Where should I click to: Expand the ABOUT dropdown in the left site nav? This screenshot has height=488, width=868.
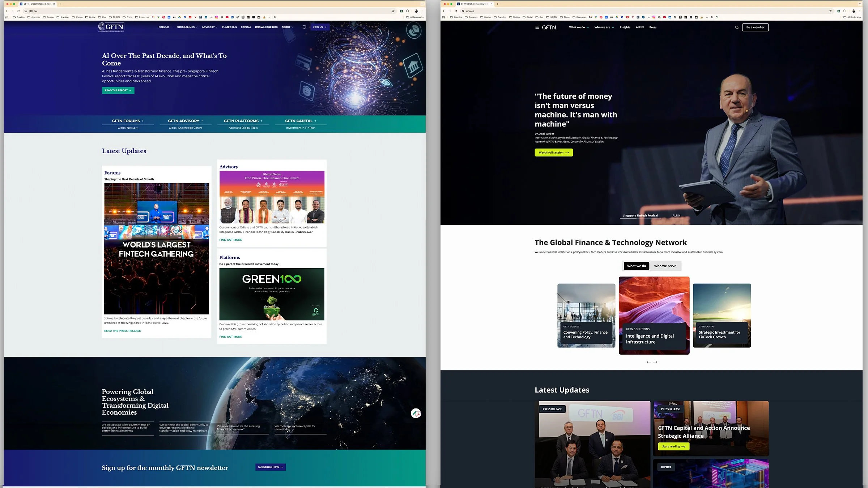click(x=287, y=27)
